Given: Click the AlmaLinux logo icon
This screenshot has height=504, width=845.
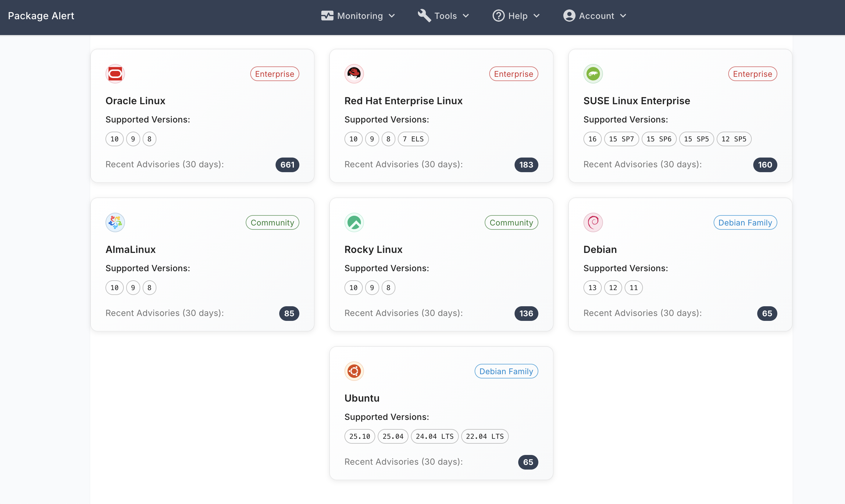Looking at the screenshot, I should (x=115, y=222).
